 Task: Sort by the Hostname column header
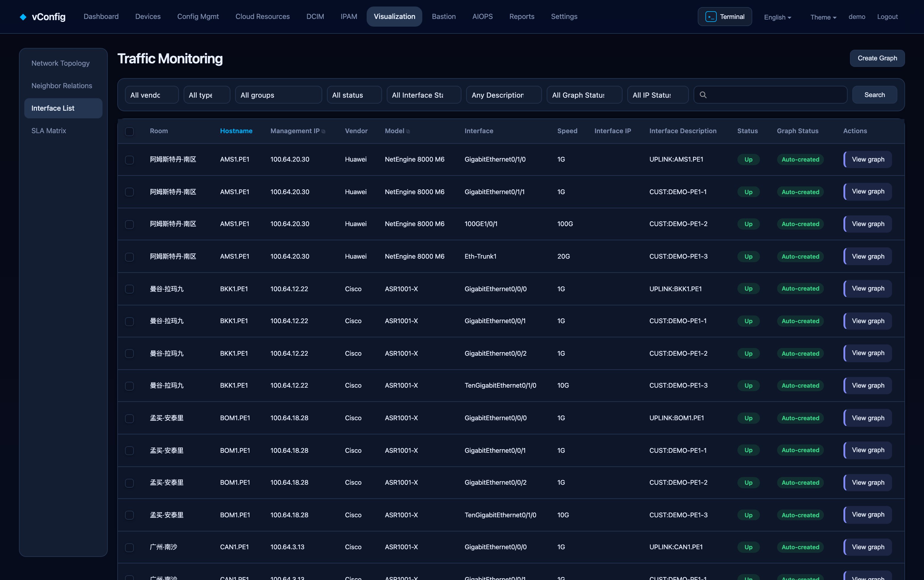pos(236,131)
